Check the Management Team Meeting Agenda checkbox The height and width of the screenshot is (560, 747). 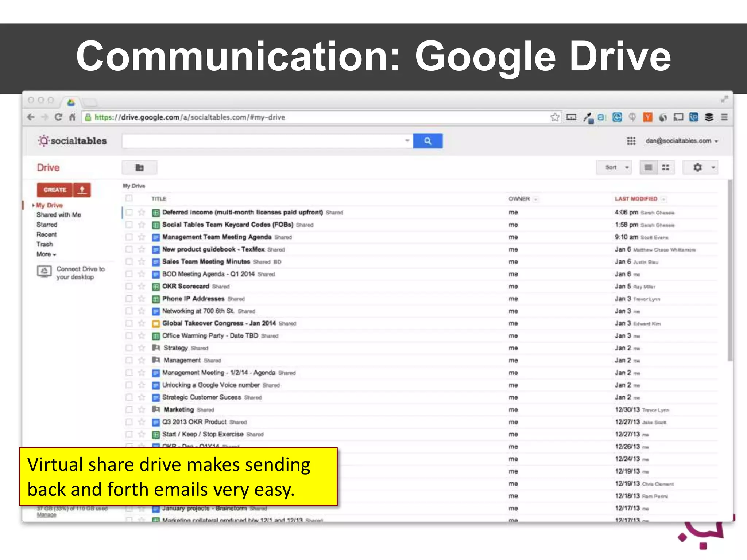tap(129, 237)
